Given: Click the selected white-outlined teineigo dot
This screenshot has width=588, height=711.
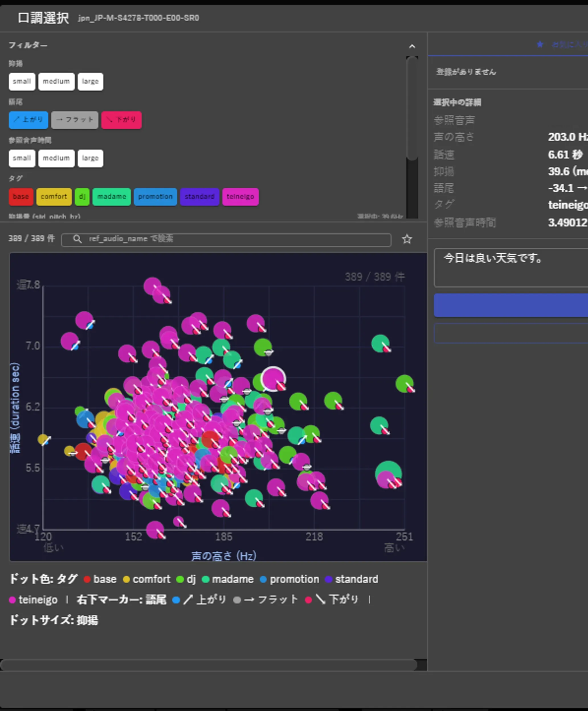Looking at the screenshot, I should 273,378.
